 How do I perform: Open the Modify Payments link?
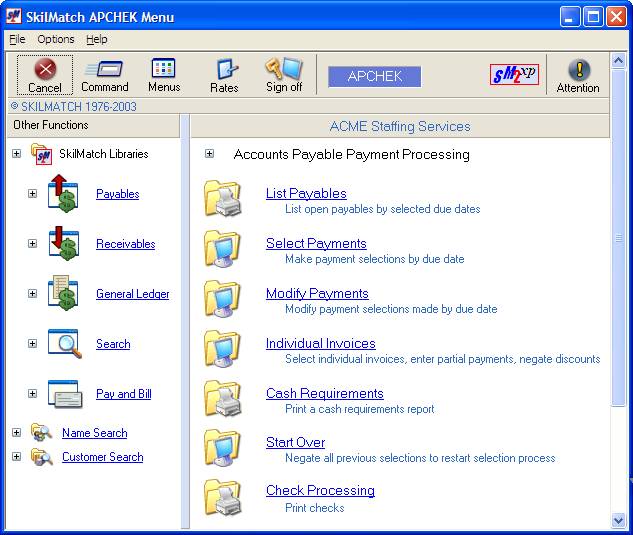point(317,294)
